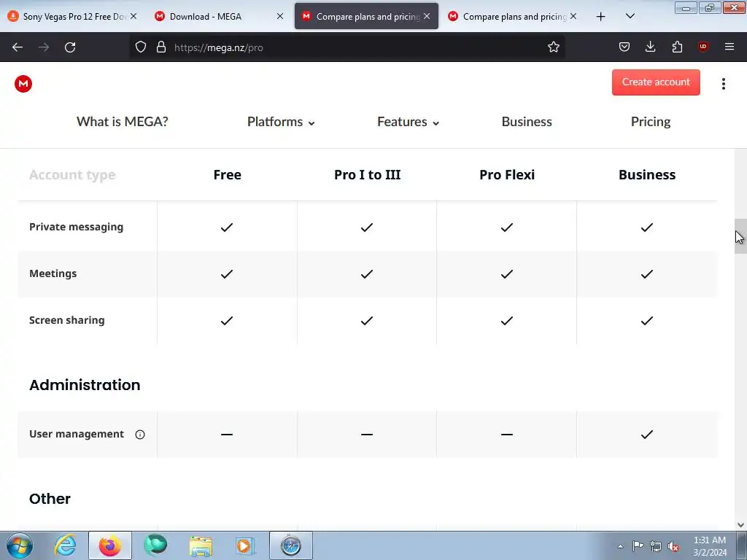Viewport: 747px width, 560px height.
Task: Open Firefox hamburger application menu
Action: [729, 47]
